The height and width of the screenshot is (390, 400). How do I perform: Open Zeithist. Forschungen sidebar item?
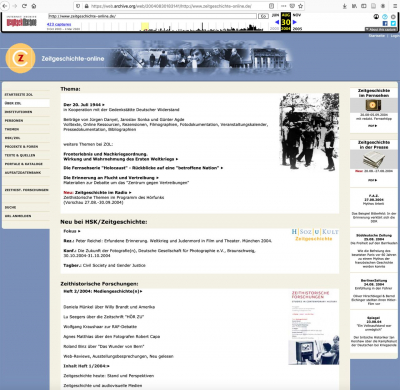pyautogui.click(x=26, y=190)
